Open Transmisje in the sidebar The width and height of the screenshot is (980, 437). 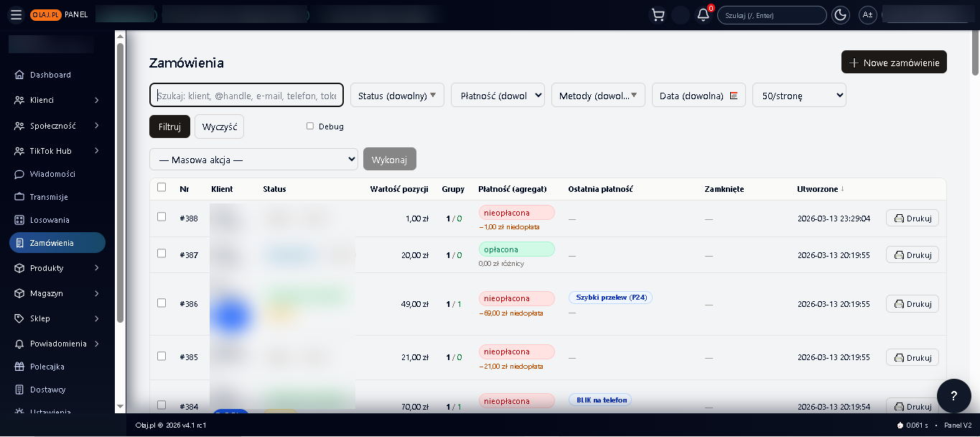tap(49, 197)
